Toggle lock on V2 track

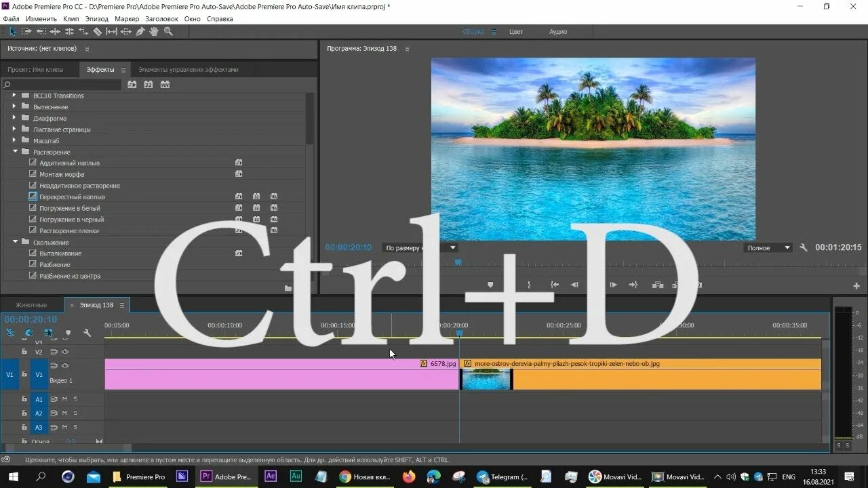tap(24, 352)
